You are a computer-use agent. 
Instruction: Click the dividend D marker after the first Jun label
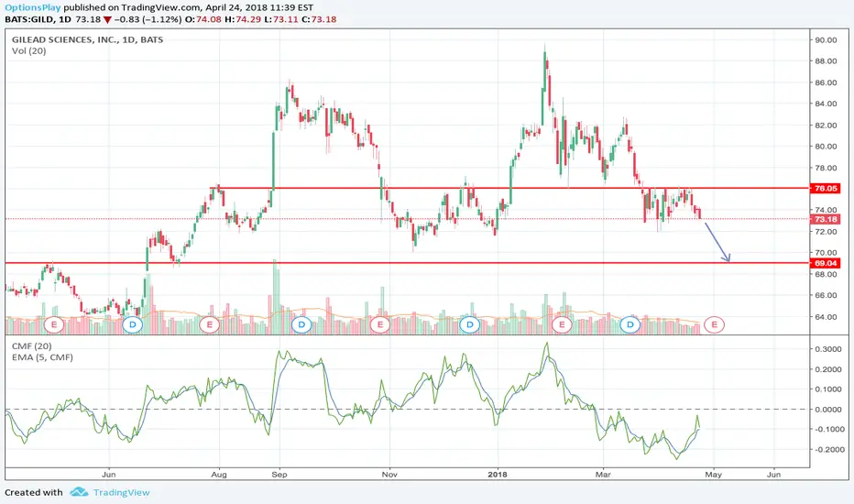click(132, 324)
